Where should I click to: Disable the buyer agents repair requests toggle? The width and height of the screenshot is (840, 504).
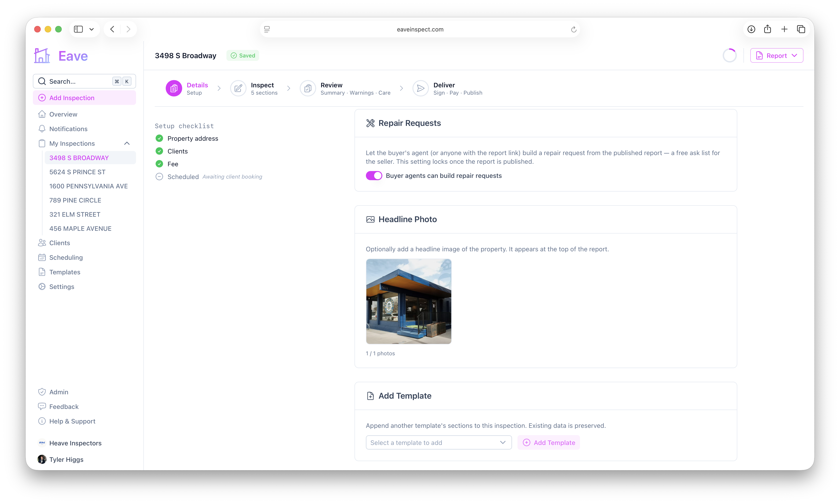374,176
